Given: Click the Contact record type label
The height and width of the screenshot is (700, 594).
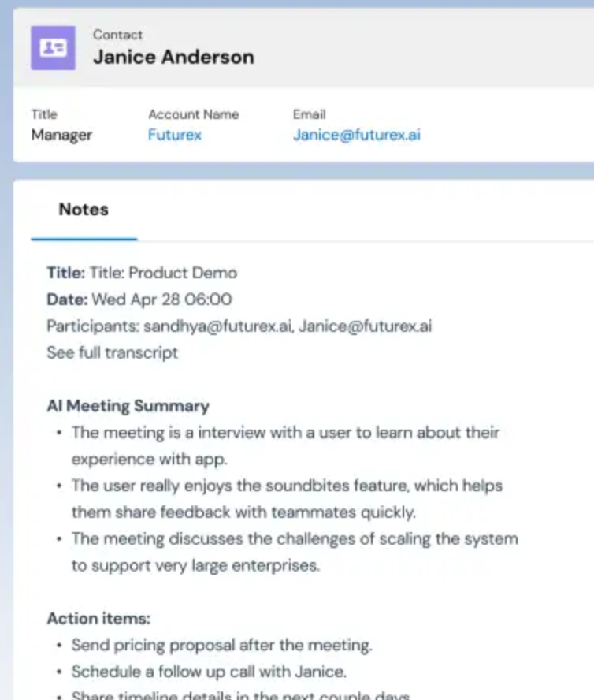Looking at the screenshot, I should (117, 35).
